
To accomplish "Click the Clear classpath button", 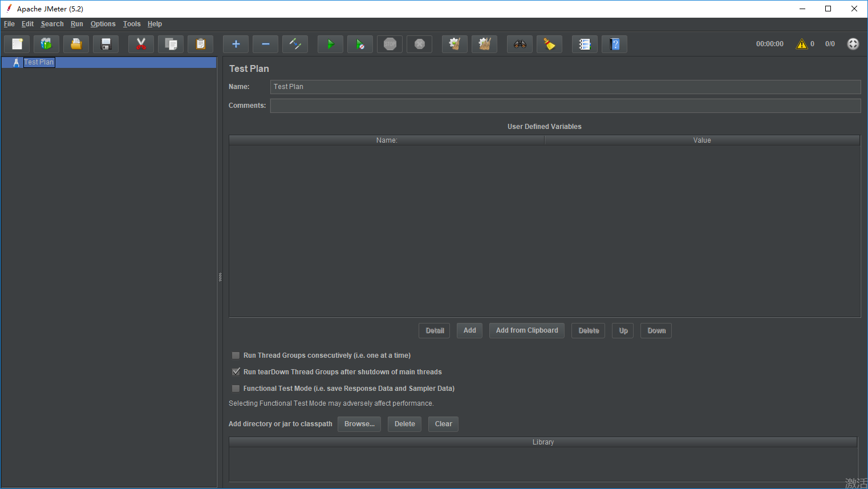I will click(x=443, y=424).
